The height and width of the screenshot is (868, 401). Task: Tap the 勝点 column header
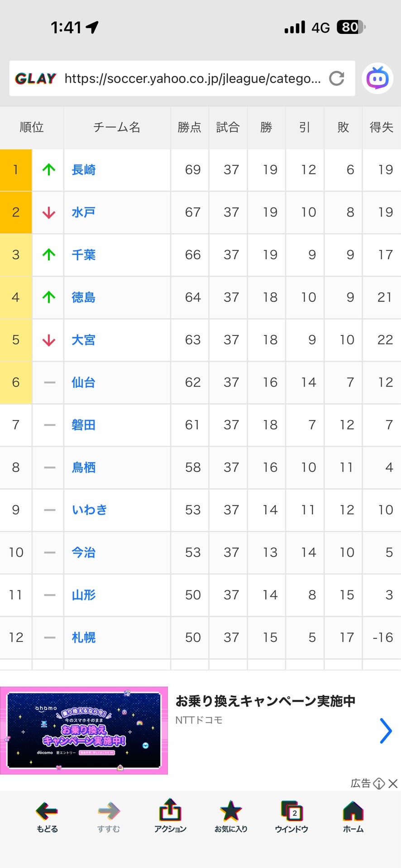click(x=189, y=127)
